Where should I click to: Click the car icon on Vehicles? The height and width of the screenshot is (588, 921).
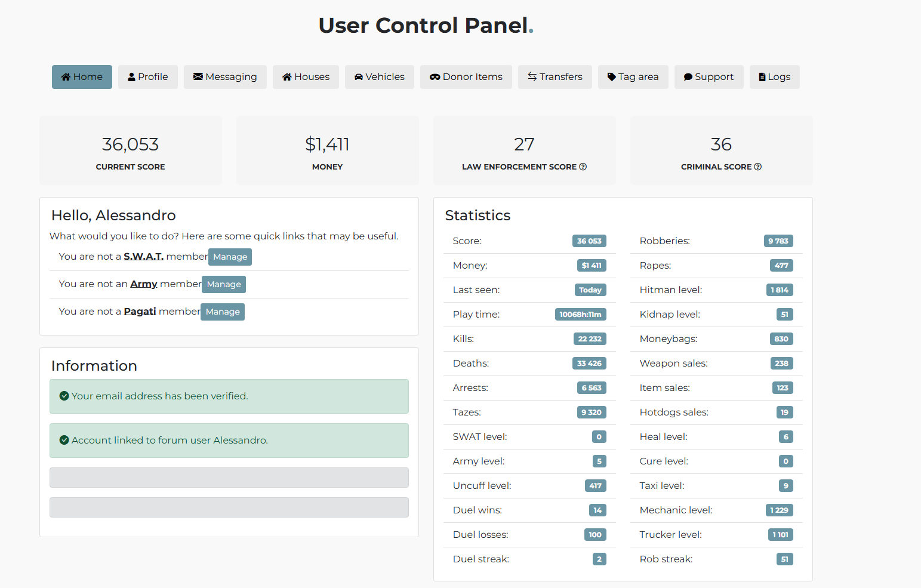point(359,77)
